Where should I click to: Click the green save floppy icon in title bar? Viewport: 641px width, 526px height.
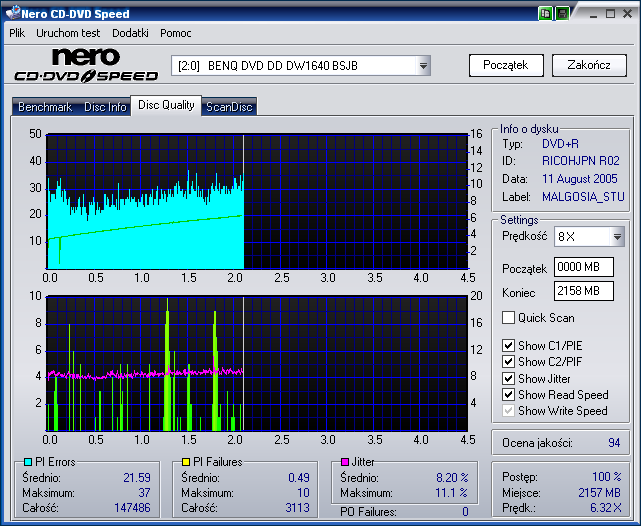[x=563, y=13]
